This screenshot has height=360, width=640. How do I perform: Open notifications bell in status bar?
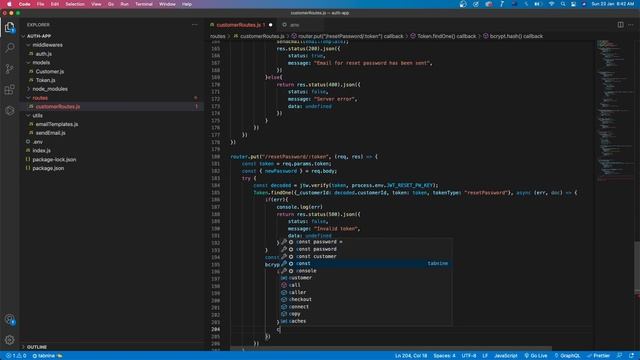tap(631, 356)
